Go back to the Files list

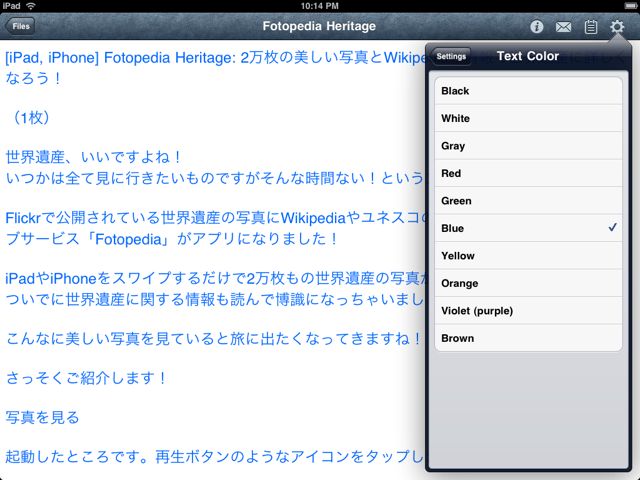point(20,26)
